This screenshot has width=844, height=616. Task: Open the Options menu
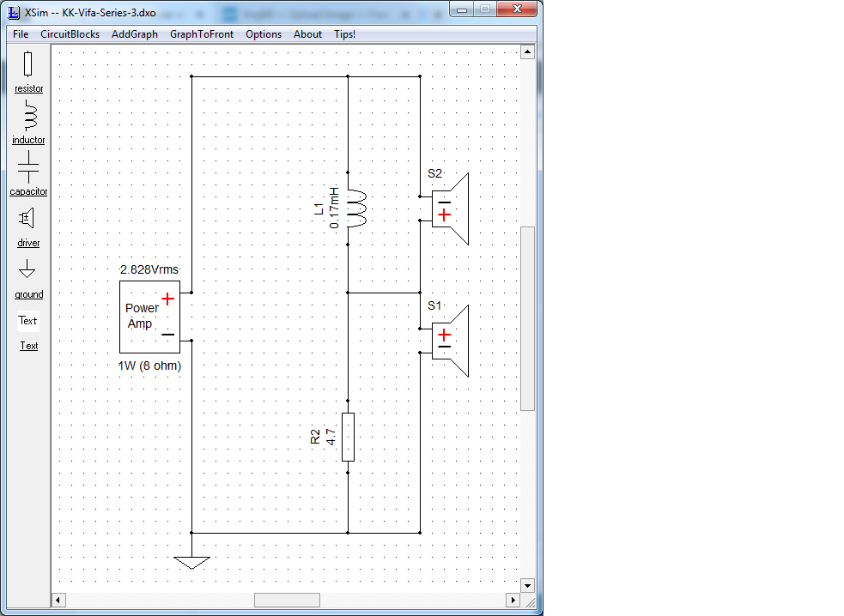click(264, 34)
